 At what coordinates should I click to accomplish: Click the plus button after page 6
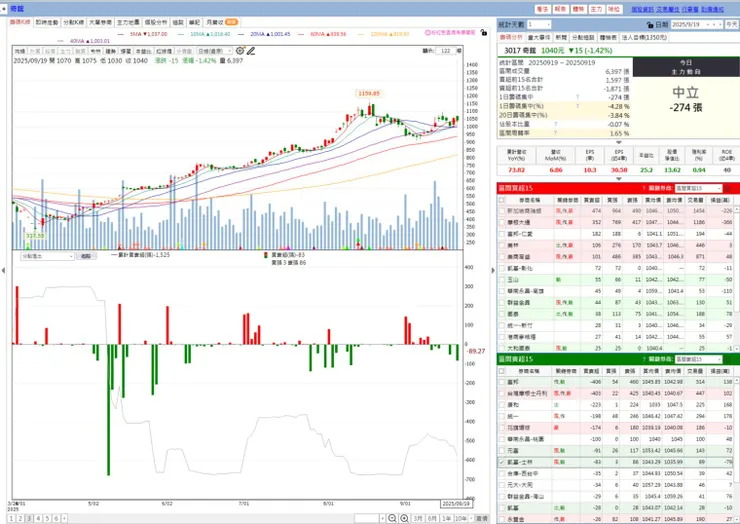[x=64, y=518]
